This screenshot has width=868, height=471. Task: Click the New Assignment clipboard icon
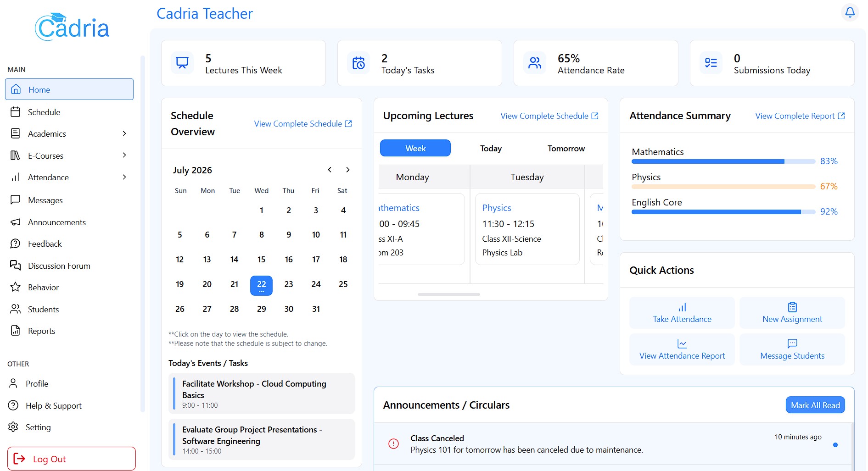[792, 307]
